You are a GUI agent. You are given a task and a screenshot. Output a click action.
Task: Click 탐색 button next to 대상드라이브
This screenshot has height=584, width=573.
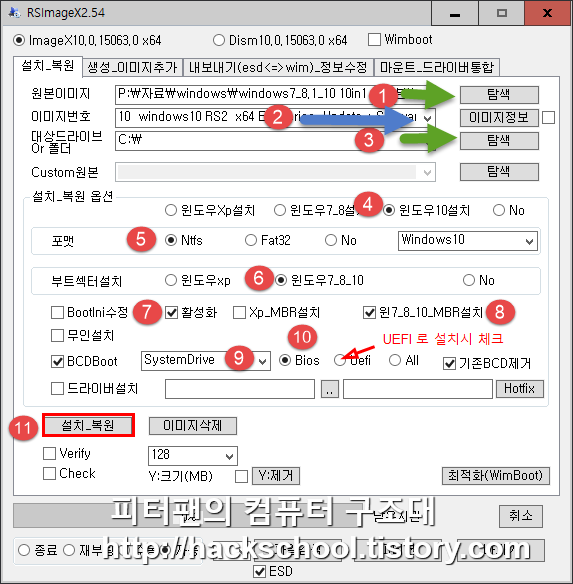[x=499, y=141]
